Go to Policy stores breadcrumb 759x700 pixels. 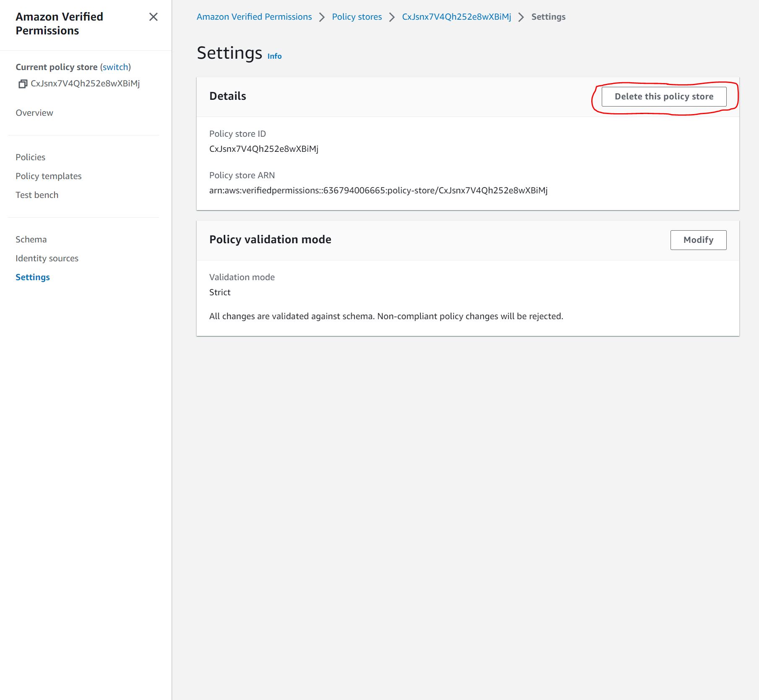tap(357, 17)
